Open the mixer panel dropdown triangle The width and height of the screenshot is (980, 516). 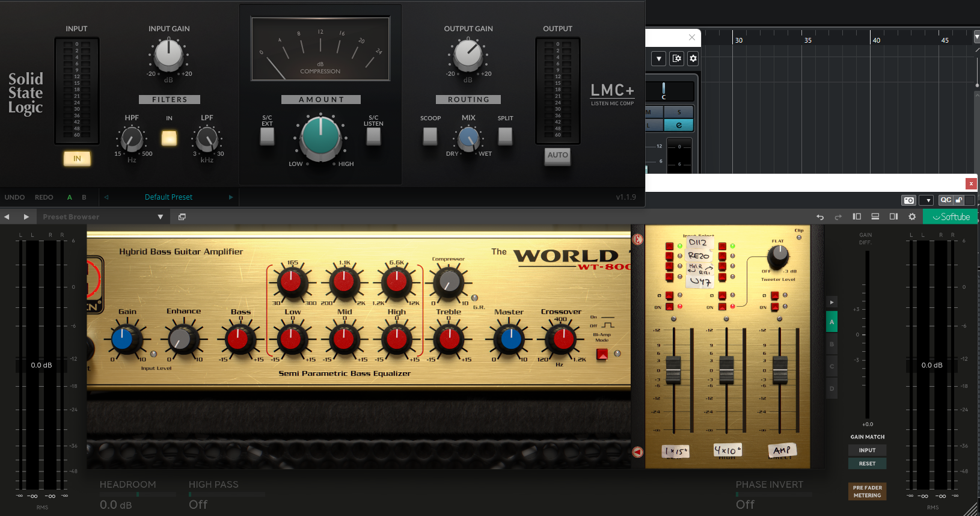click(x=659, y=58)
